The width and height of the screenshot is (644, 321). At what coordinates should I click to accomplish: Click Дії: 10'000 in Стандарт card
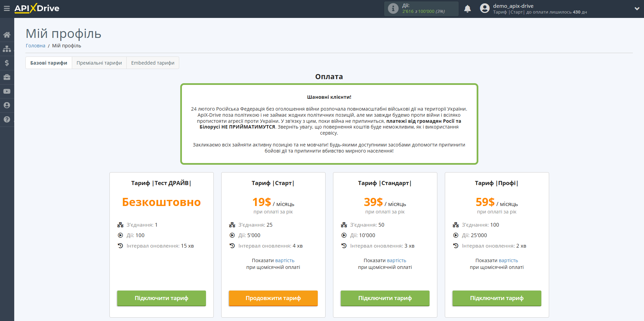click(x=362, y=235)
